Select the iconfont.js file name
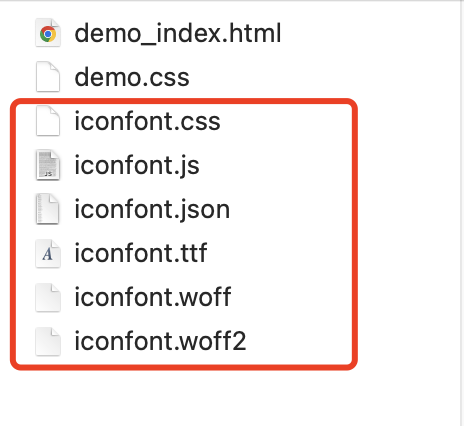The width and height of the screenshot is (464, 426). pyautogui.click(x=137, y=165)
